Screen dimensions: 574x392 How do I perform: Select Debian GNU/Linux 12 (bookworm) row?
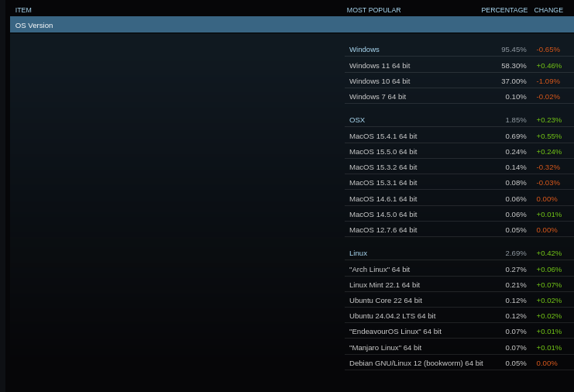[459, 363]
